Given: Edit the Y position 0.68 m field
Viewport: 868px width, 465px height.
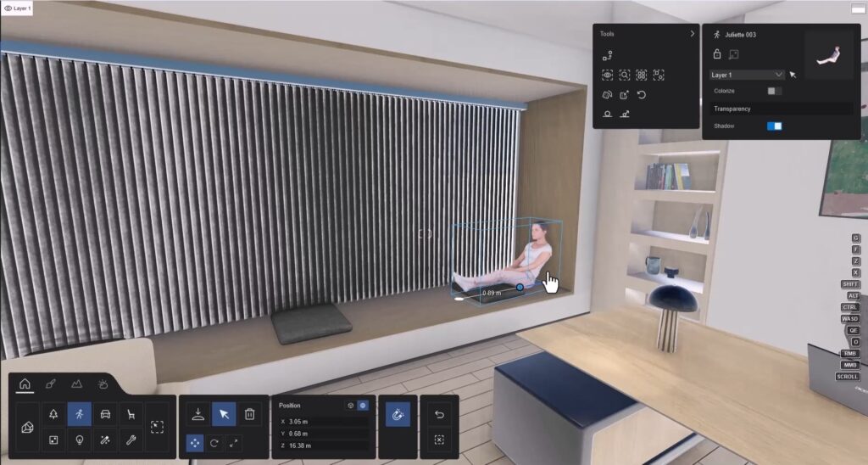Looking at the screenshot, I should point(324,434).
